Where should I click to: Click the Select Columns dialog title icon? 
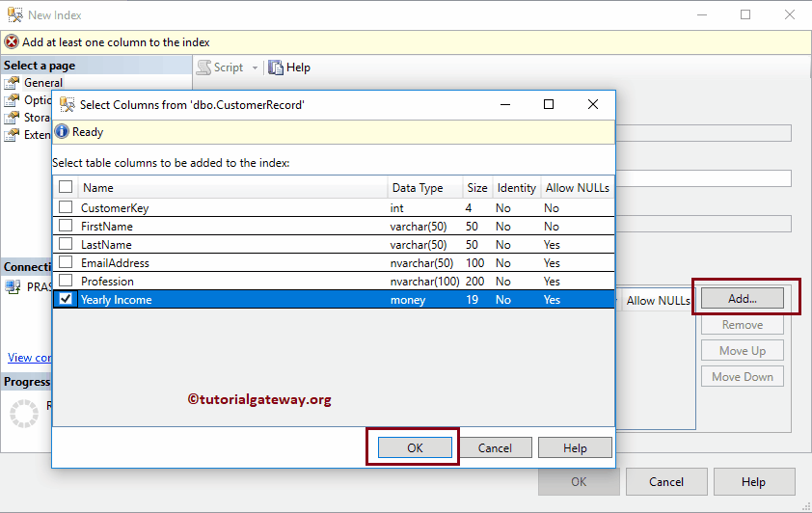68,104
